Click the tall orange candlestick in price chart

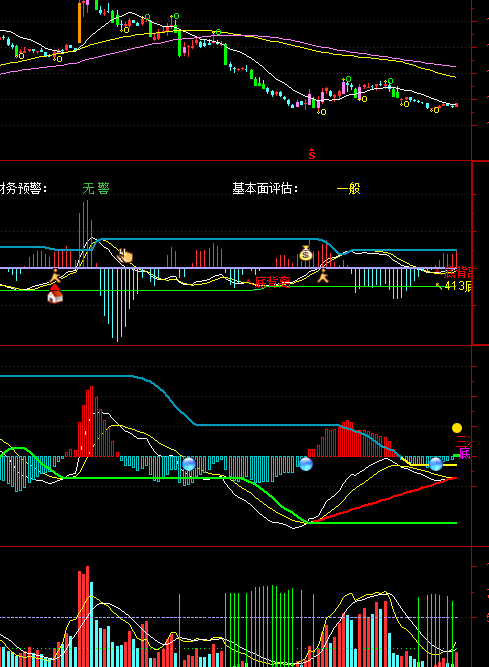coord(80,23)
